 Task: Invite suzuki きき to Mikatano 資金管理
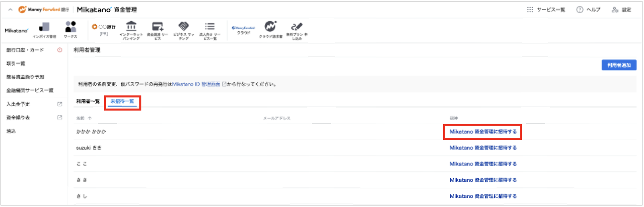(483, 148)
